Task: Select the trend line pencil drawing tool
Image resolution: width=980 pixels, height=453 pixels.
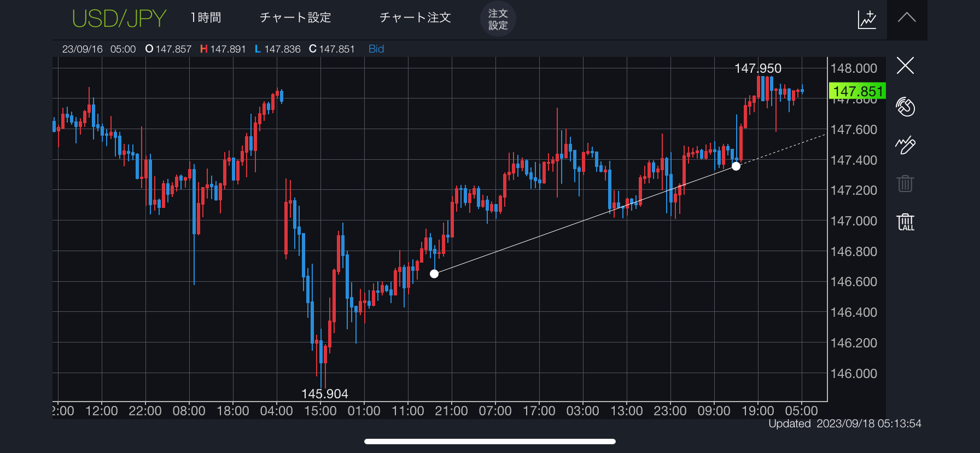Action: pos(905,145)
